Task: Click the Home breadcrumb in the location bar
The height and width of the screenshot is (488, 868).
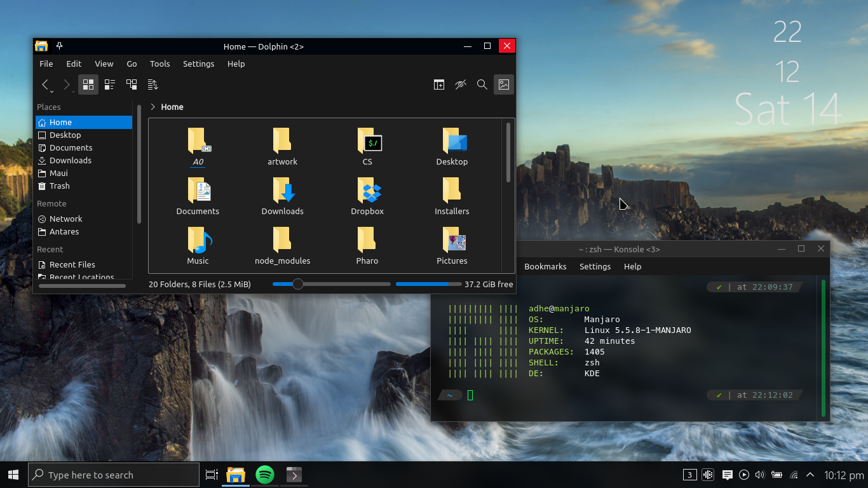Action: 172,107
